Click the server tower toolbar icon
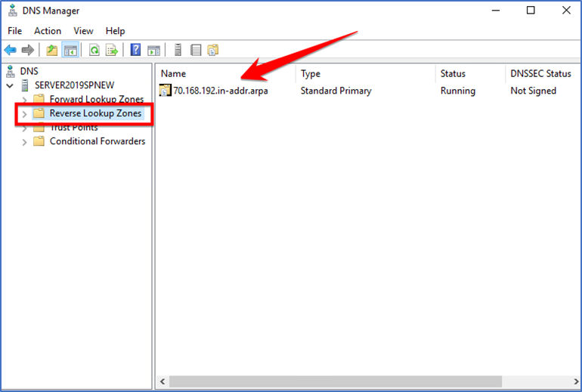 pos(178,50)
